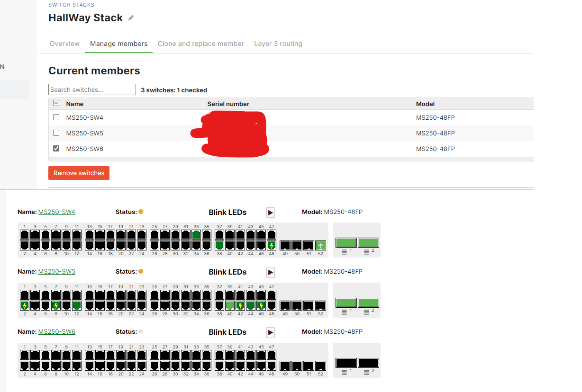Play Blink LEDs for MS250-SW5
Viewport: 582px width, 392px height.
(271, 272)
